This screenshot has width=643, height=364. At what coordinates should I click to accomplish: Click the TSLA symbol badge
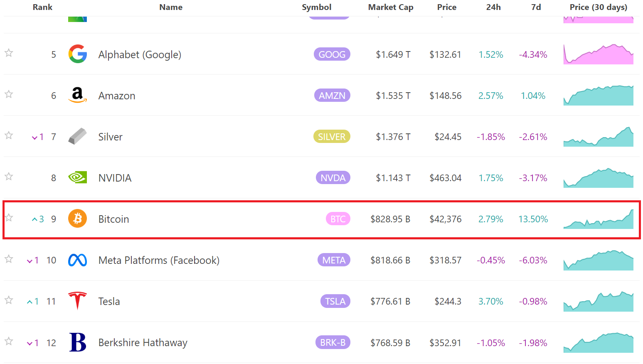click(335, 301)
